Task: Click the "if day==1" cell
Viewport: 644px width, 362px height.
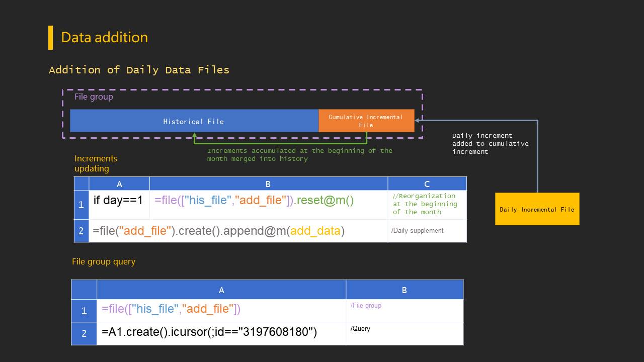Action: (x=118, y=200)
